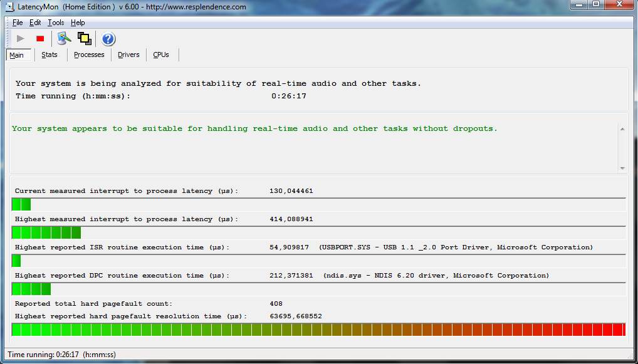Click the message box scroll up arrow

(622, 129)
